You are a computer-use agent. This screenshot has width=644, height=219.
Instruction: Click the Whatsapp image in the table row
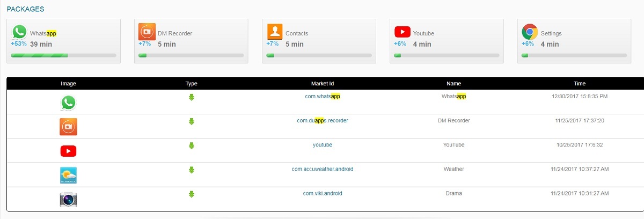click(68, 103)
